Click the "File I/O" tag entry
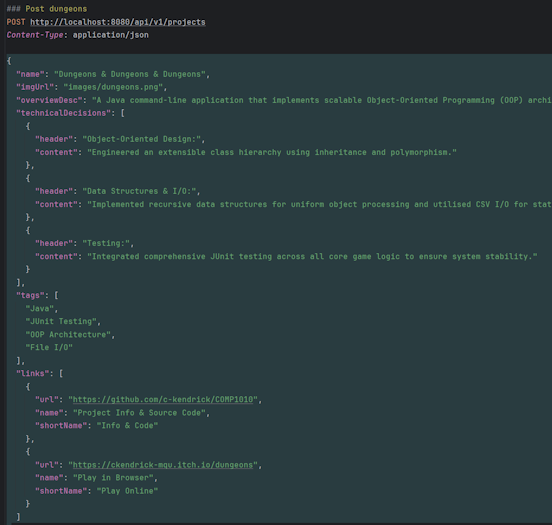This screenshot has width=552, height=525. pos(49,348)
